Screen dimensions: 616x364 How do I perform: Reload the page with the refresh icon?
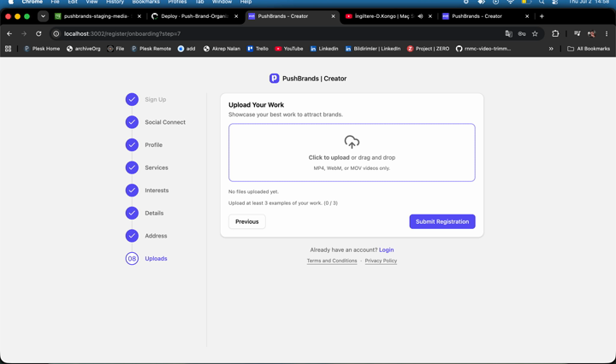(38, 33)
